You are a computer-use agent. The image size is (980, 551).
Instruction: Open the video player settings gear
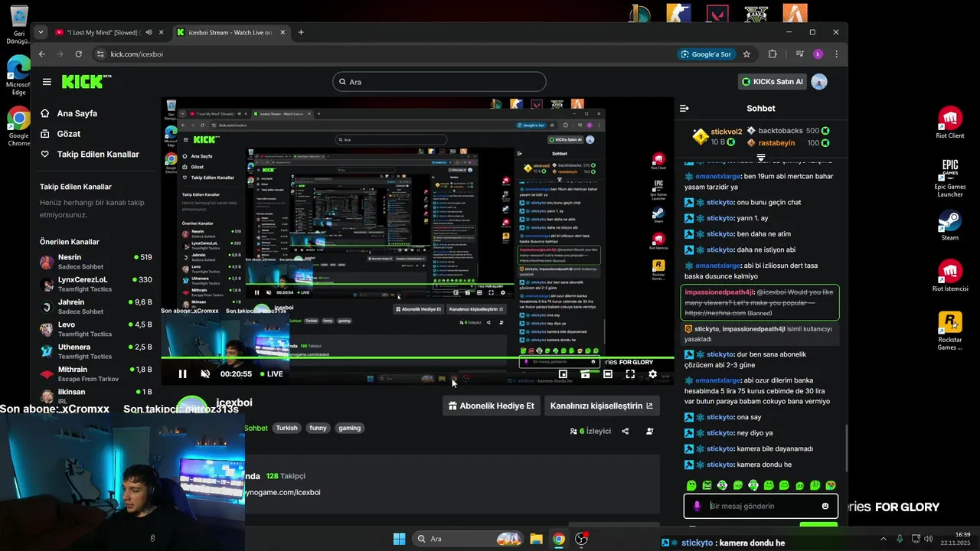(x=652, y=374)
